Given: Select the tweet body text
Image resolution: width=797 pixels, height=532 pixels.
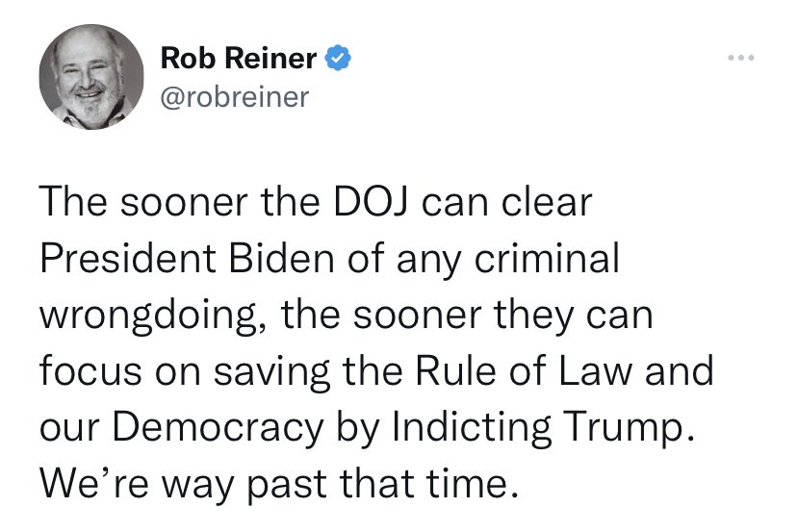Looking at the screenshot, I should tap(376, 342).
